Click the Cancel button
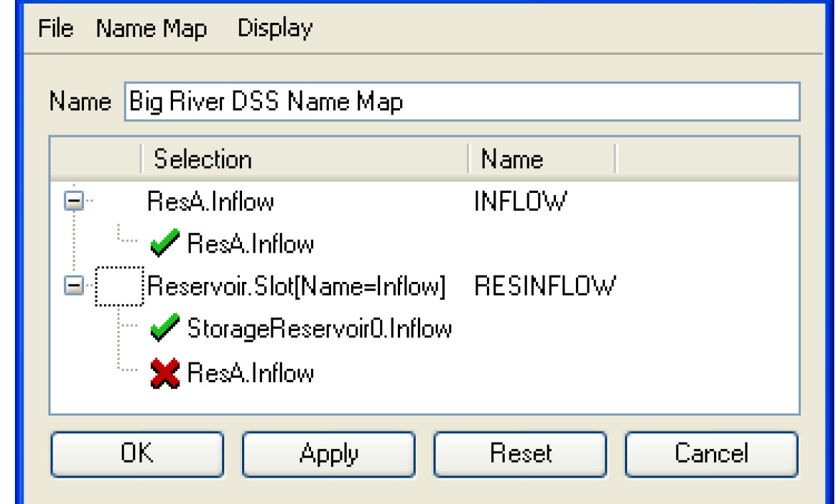 [x=711, y=453]
